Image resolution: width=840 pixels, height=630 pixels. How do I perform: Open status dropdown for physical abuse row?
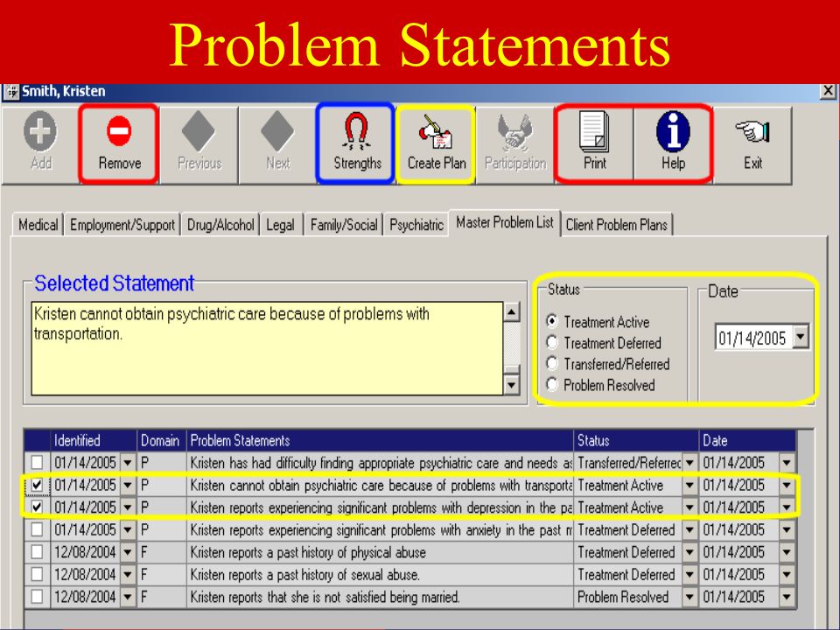689,552
